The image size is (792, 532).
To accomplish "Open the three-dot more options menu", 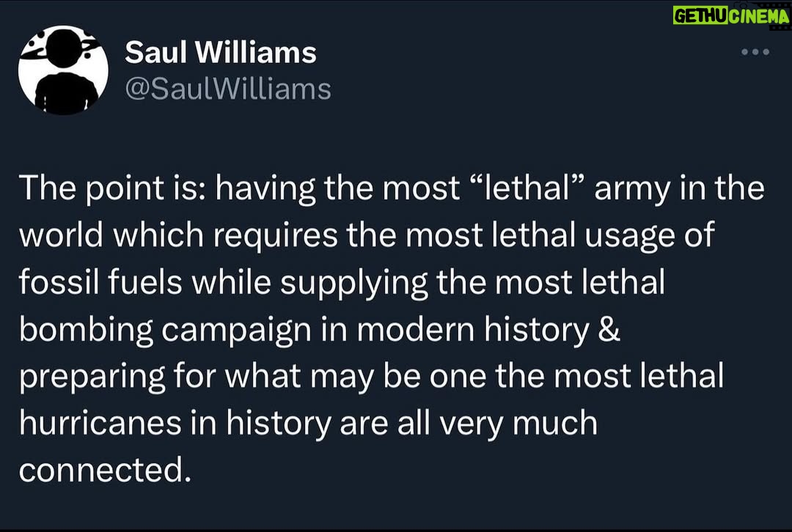I will click(x=755, y=52).
